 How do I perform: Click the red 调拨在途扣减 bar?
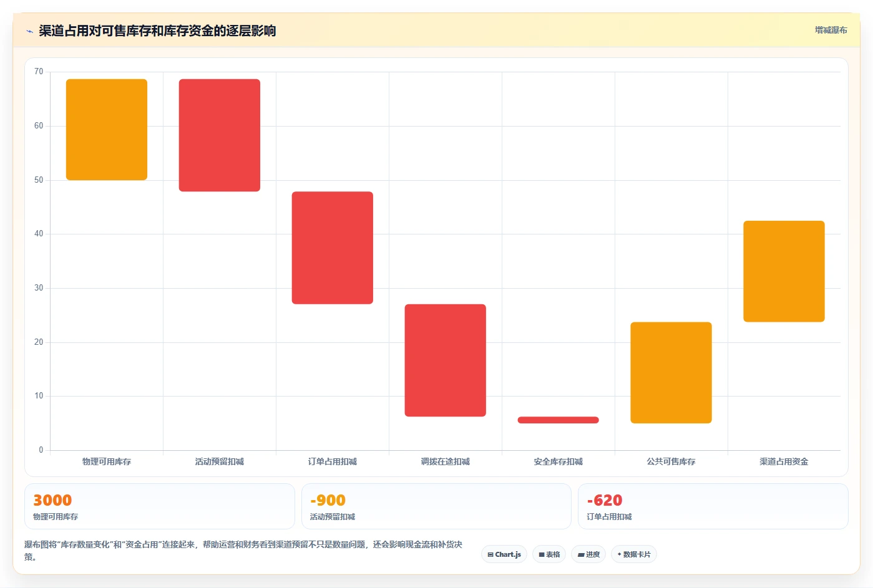click(x=446, y=360)
